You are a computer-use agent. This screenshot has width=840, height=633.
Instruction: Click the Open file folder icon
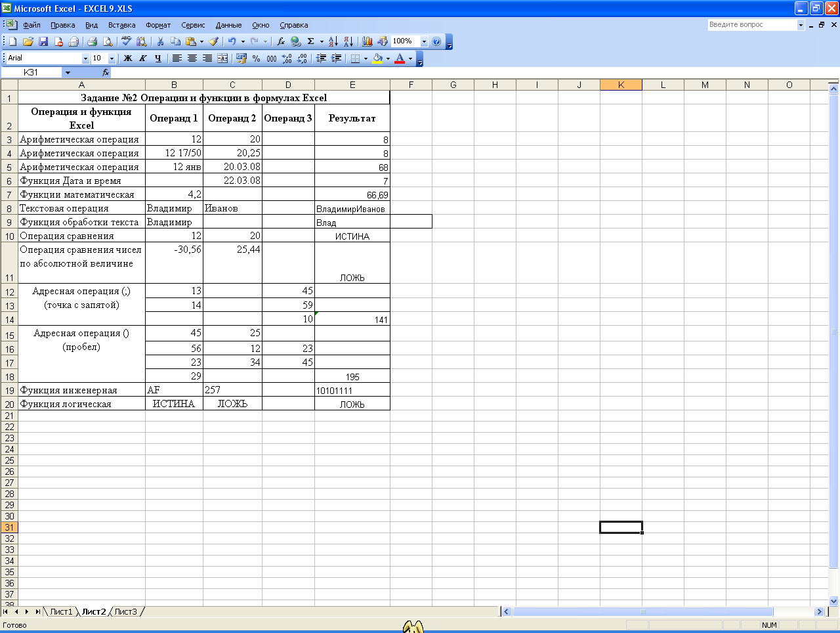pos(28,41)
